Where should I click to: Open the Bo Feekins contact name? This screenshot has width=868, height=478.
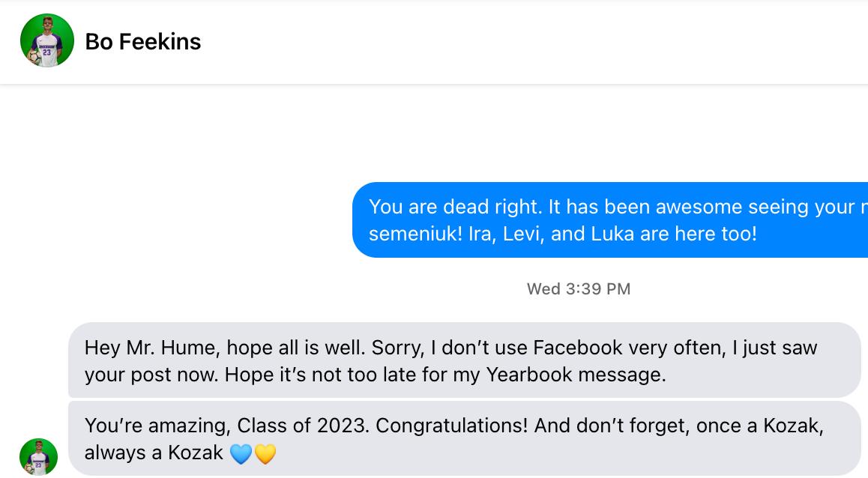[143, 41]
